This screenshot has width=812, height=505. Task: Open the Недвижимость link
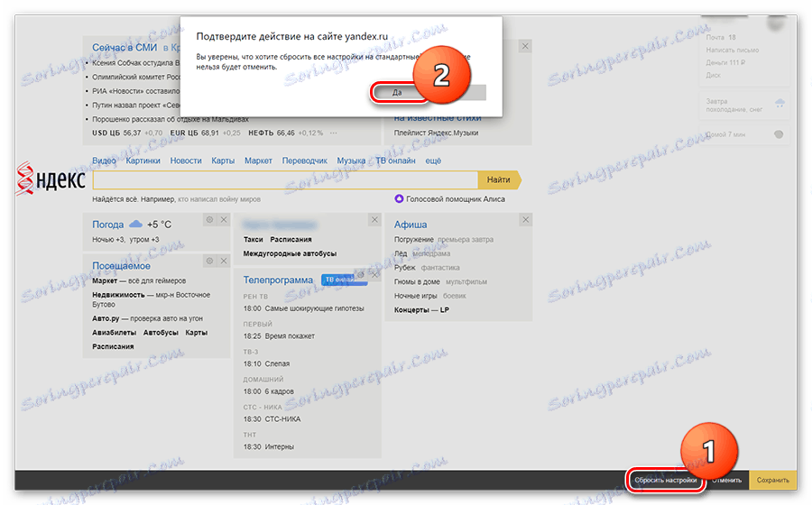point(118,294)
